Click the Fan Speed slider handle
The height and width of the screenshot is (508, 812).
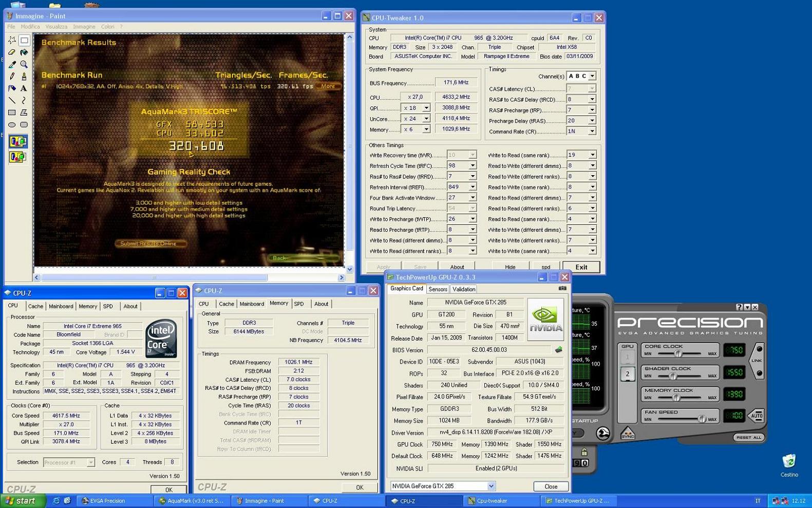pos(701,419)
